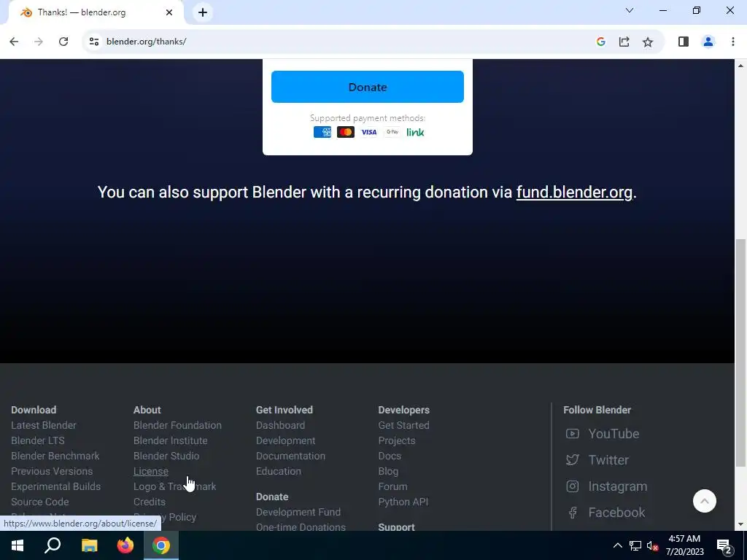This screenshot has height=560, width=747.
Task: Open site information icon in address bar
Action: coord(94,42)
